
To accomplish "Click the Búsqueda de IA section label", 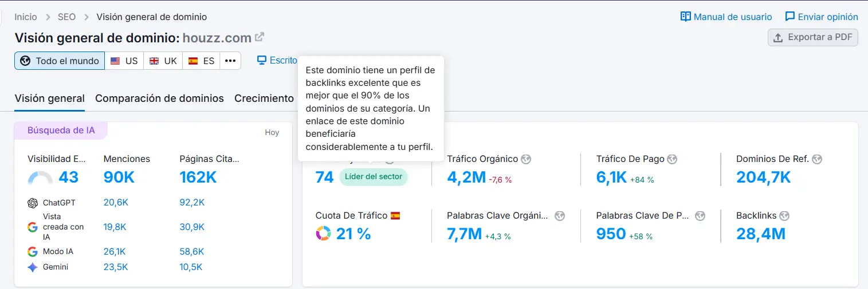I will [x=61, y=130].
